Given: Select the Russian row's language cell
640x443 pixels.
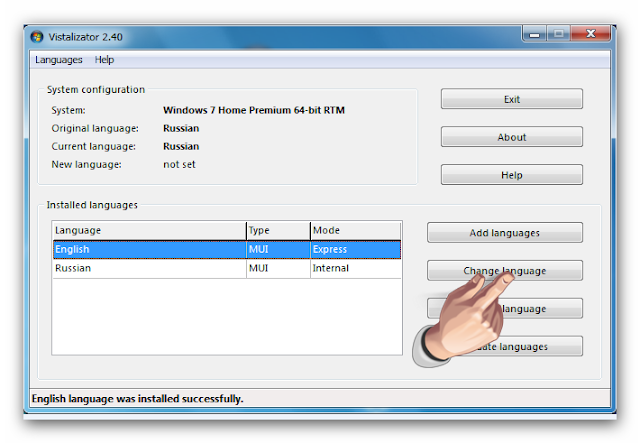Looking at the screenshot, I should (x=149, y=268).
